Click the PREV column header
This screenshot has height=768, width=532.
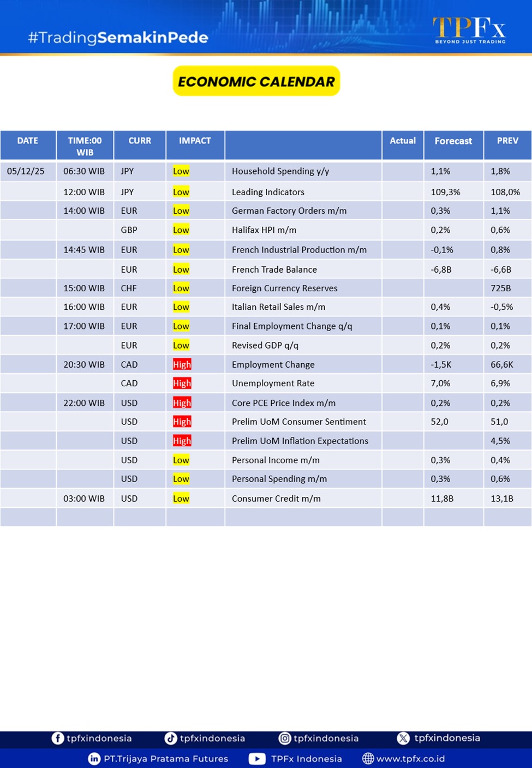click(507, 141)
